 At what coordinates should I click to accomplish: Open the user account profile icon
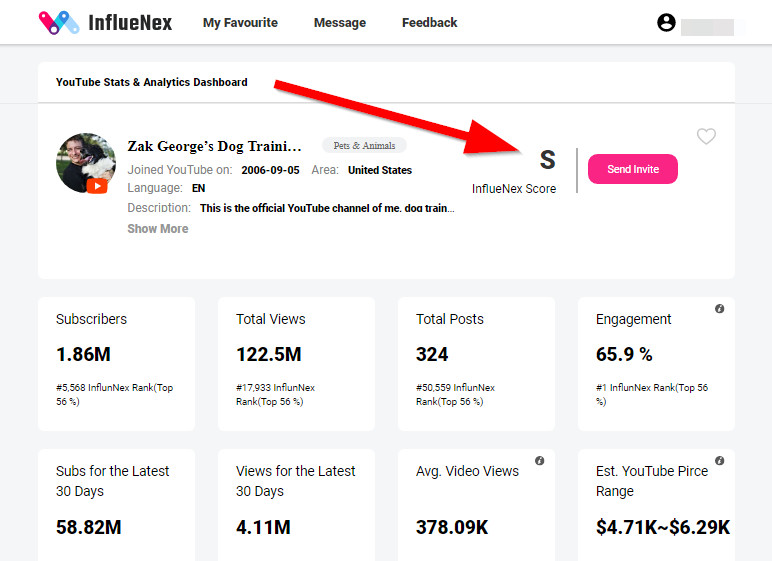pyautogui.click(x=666, y=23)
